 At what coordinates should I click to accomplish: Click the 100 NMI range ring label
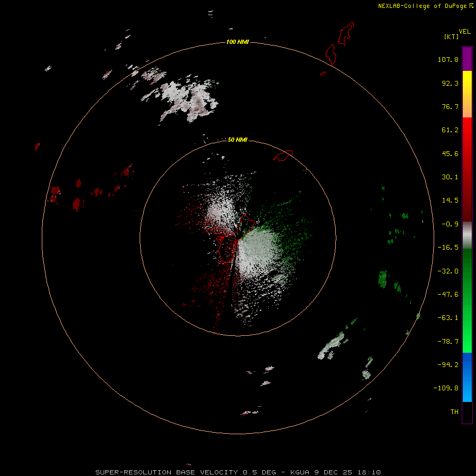(237, 42)
